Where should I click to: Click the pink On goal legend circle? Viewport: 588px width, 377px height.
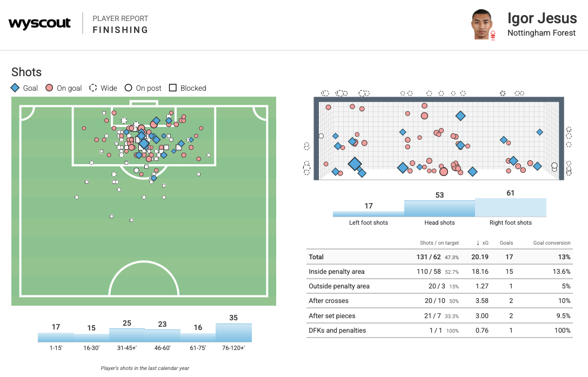[x=49, y=88]
